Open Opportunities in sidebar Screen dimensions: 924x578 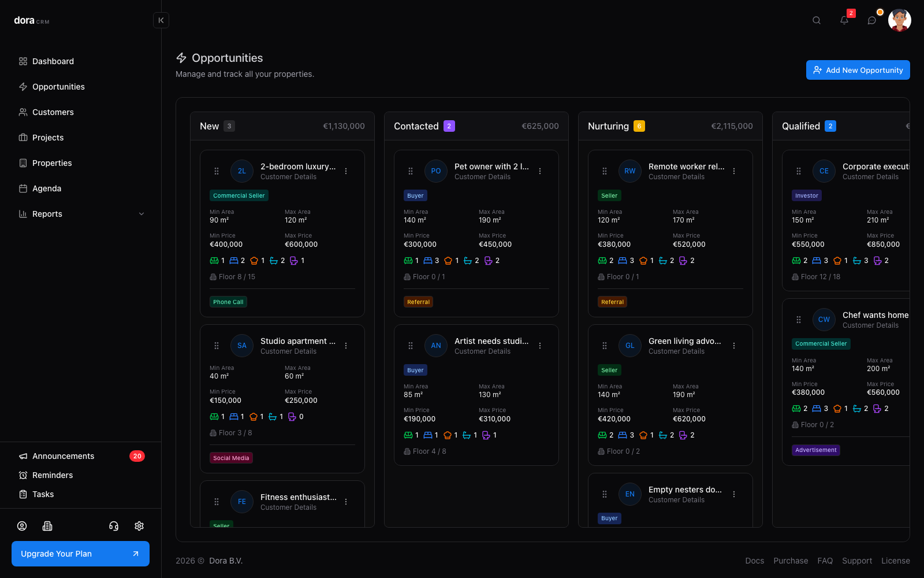pos(81,87)
